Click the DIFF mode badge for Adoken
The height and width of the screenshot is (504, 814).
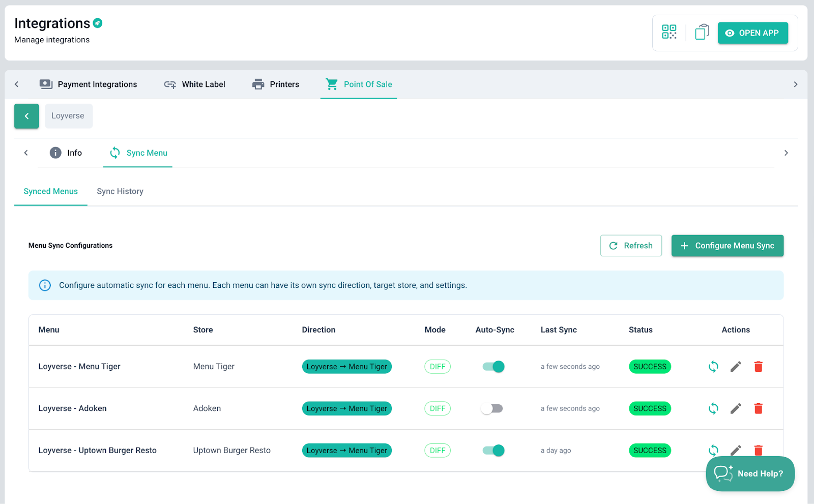tap(438, 408)
